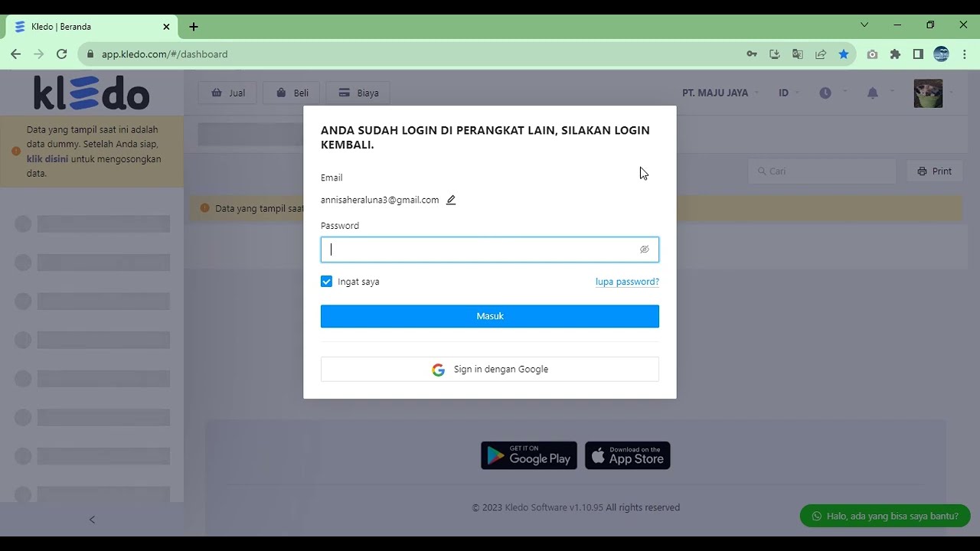Click the Masuk login button
Screen dimensions: 980x551
pos(490,316)
